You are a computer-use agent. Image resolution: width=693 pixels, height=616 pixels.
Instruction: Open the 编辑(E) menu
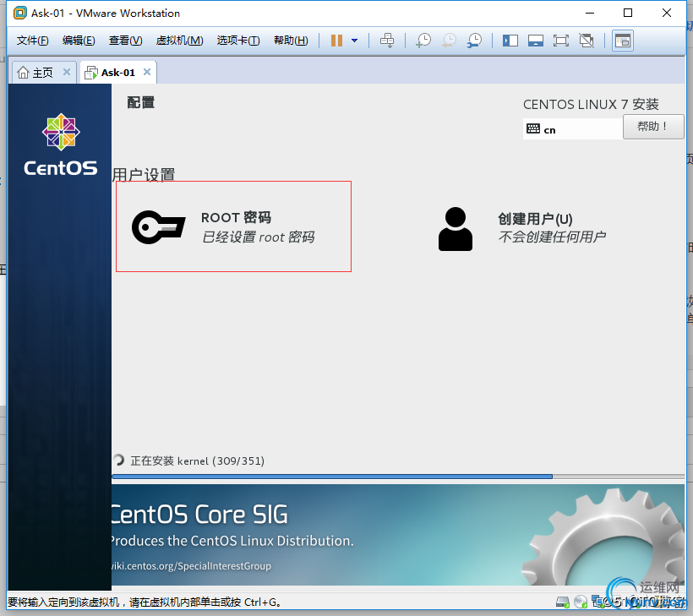pyautogui.click(x=79, y=41)
